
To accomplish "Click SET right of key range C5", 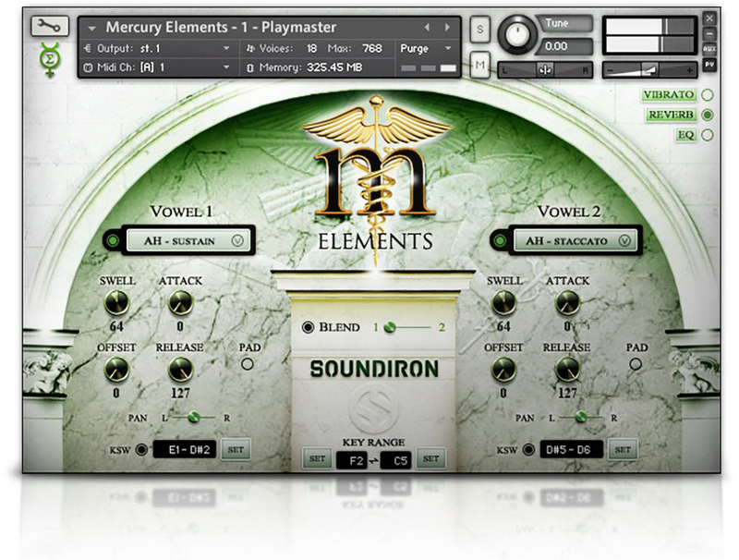I will click(430, 458).
